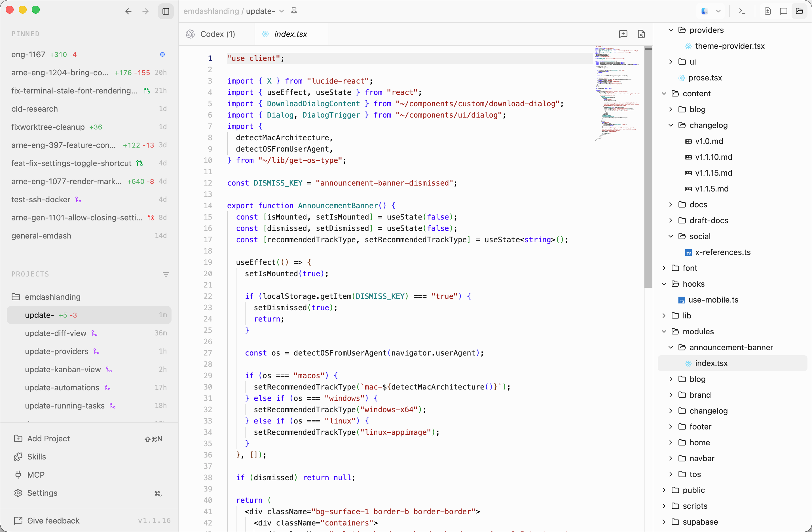Click line number 14 in gutter
The width and height of the screenshot is (812, 532).
[x=208, y=205]
